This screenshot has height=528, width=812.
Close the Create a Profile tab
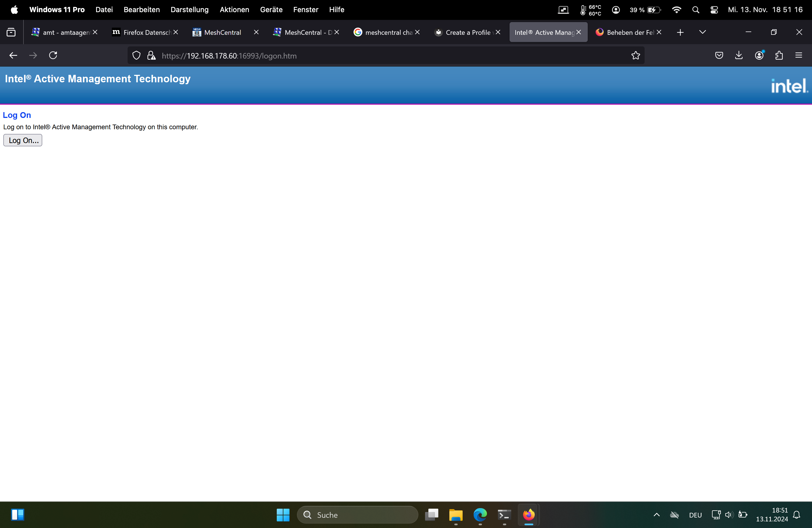point(498,32)
